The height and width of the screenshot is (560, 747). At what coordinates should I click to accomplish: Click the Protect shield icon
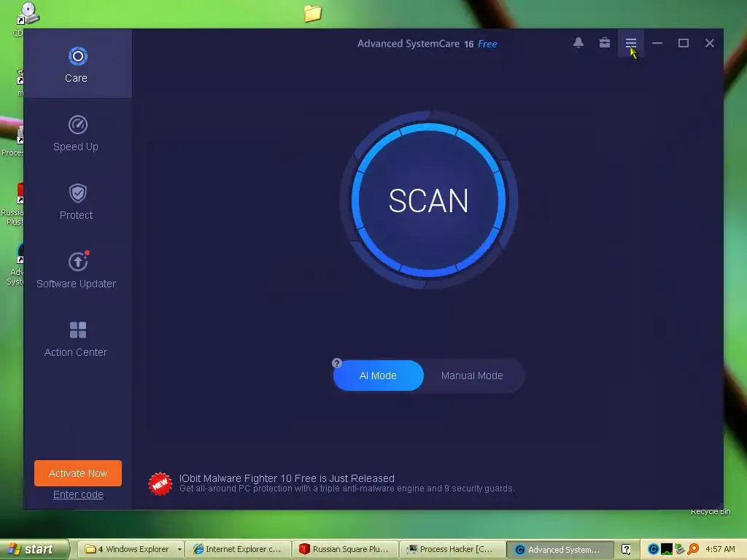click(x=77, y=193)
